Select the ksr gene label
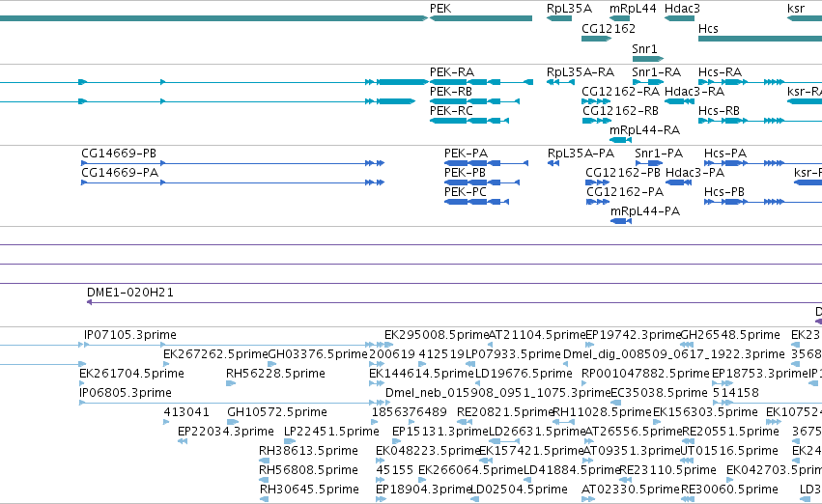 (796, 9)
